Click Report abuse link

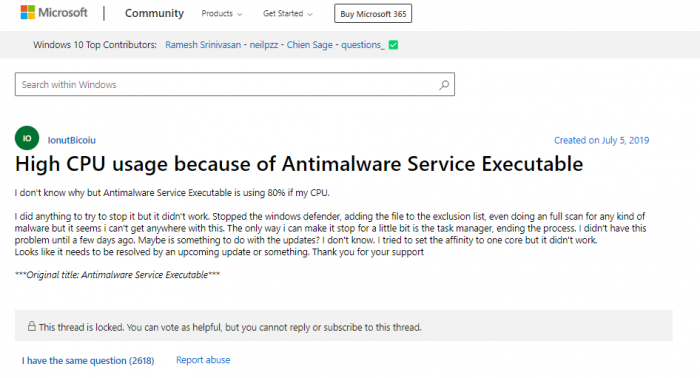203,360
